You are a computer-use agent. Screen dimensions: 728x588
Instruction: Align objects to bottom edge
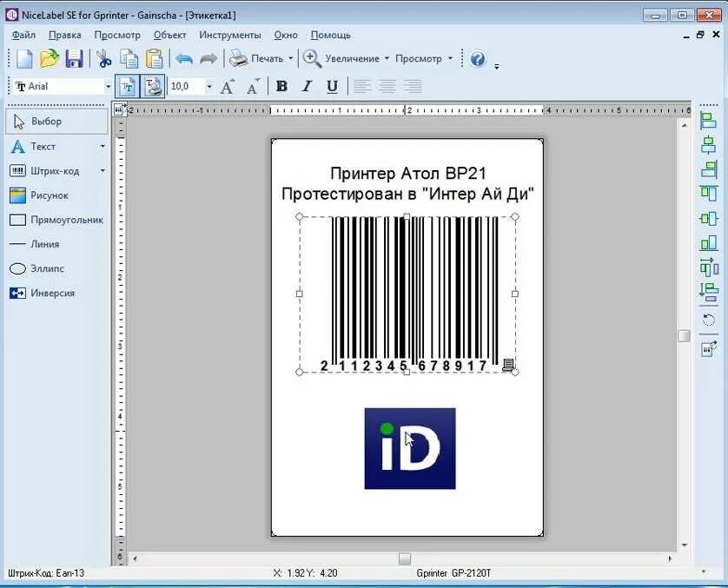coord(709,242)
